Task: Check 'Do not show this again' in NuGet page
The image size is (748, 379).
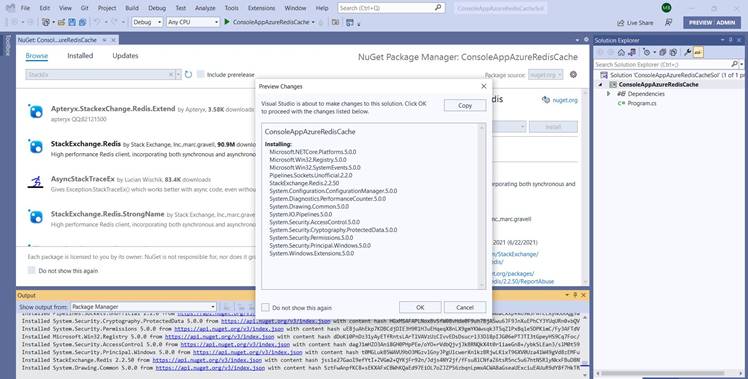Action: tap(31, 271)
